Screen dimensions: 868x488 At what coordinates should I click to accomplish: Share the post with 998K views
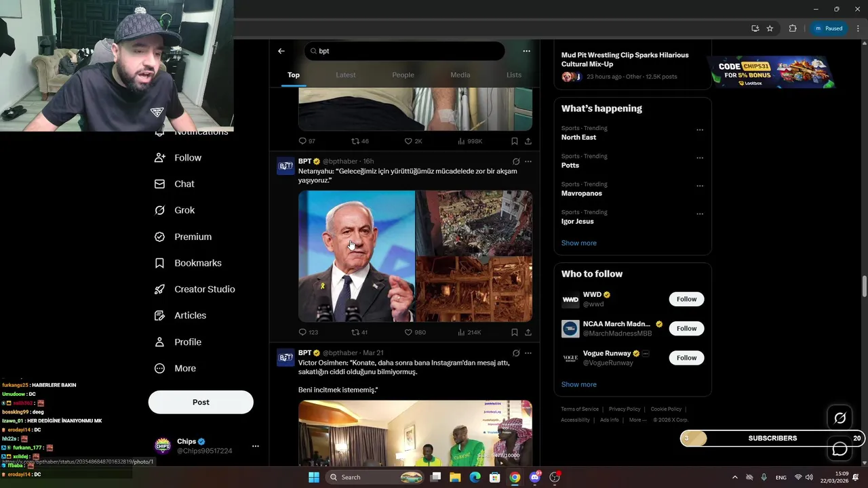pyautogui.click(x=528, y=141)
